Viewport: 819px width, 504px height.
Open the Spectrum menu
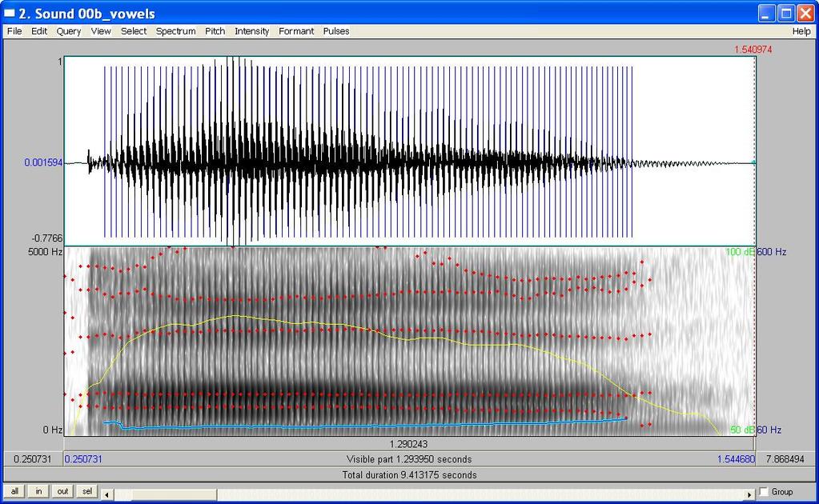point(175,31)
